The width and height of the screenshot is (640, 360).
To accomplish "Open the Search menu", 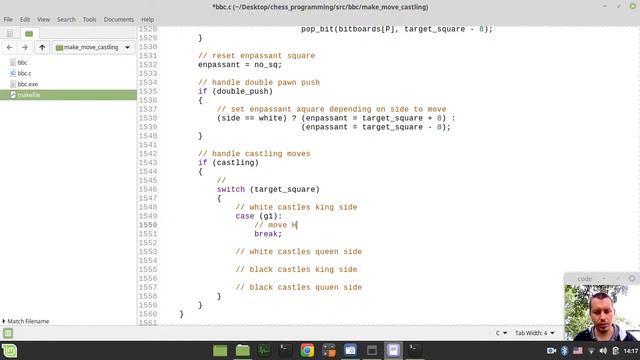I will pyautogui.click(x=66, y=19).
